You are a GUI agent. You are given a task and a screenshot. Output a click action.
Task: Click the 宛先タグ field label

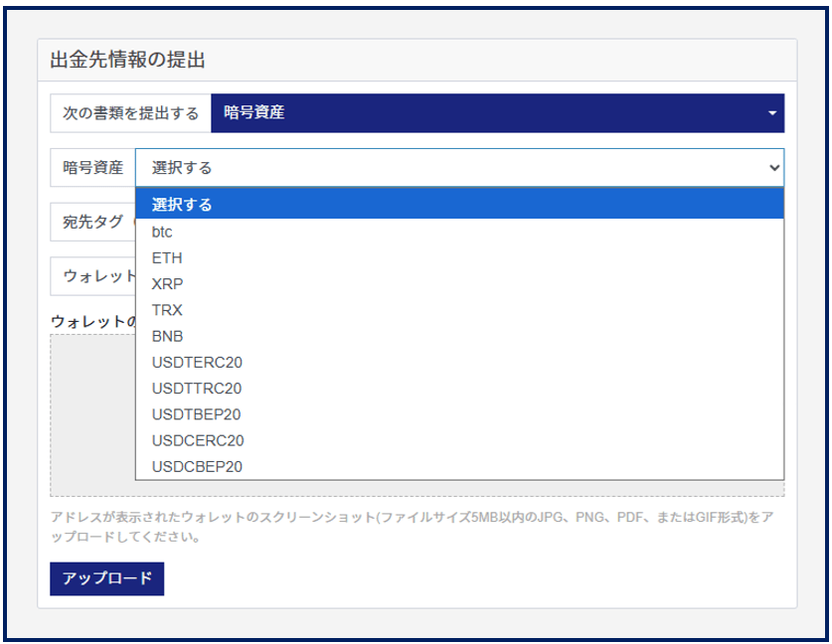[x=91, y=222]
